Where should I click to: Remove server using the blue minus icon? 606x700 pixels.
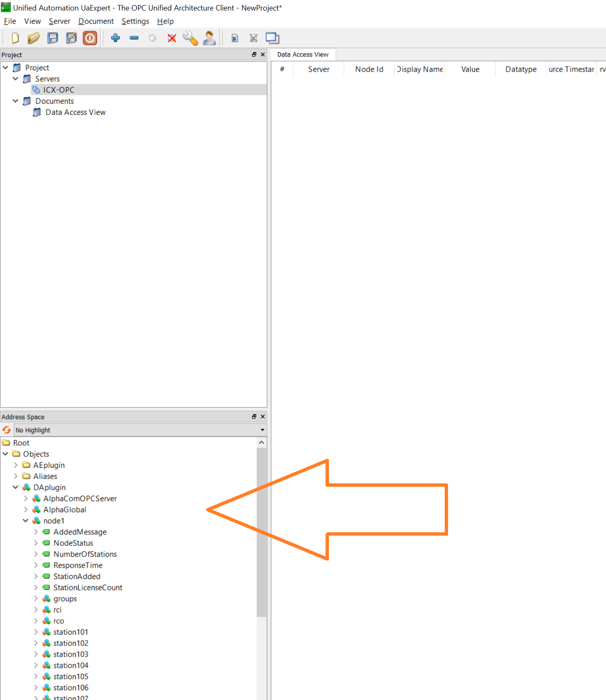click(x=134, y=38)
